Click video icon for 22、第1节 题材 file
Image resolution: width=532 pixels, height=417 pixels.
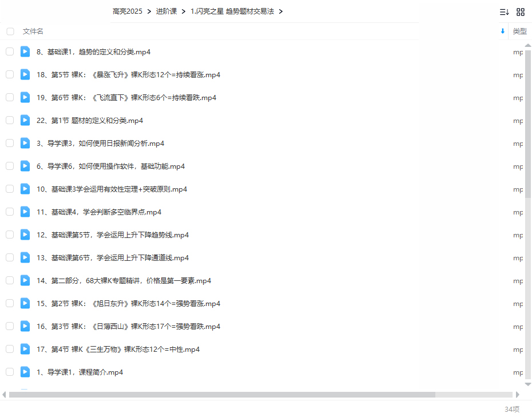coord(25,120)
